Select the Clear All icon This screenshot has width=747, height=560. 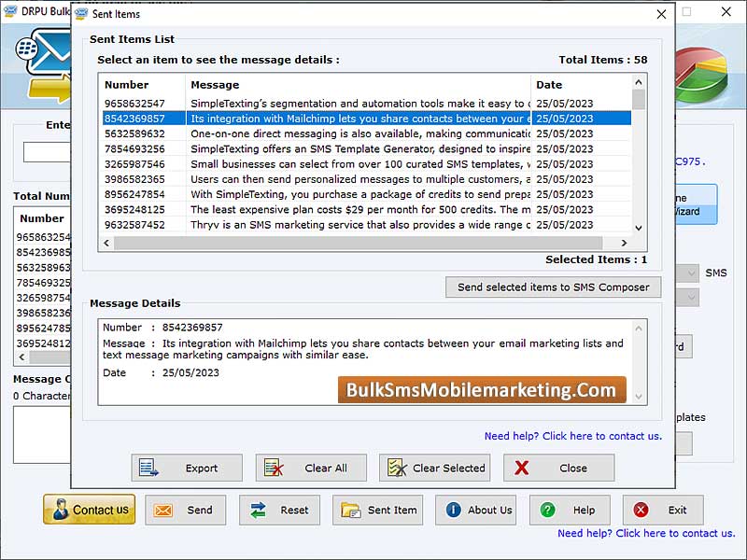pyautogui.click(x=275, y=469)
